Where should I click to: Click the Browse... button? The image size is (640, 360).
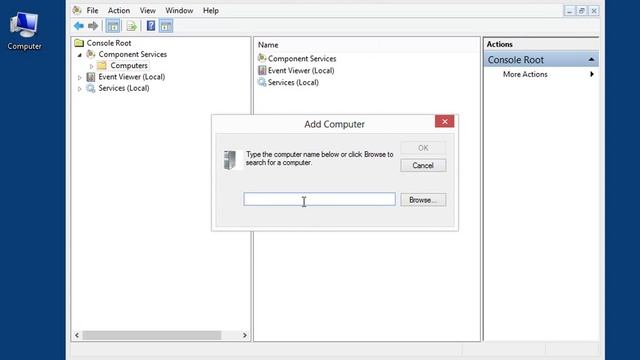pos(423,200)
